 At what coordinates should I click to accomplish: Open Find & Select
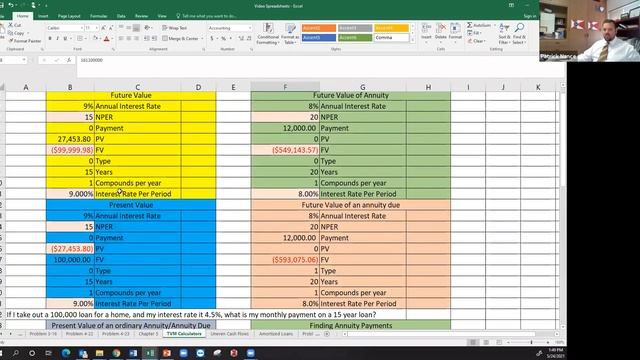(519, 34)
